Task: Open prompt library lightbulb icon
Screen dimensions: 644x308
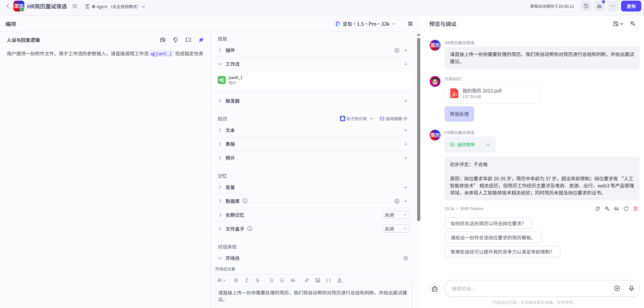Action: click(x=176, y=40)
